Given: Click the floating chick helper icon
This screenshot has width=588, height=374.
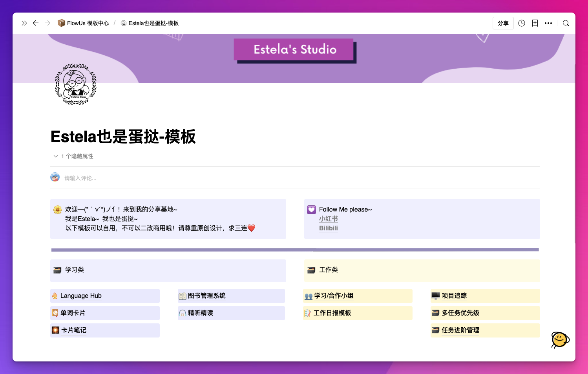Looking at the screenshot, I should (560, 340).
